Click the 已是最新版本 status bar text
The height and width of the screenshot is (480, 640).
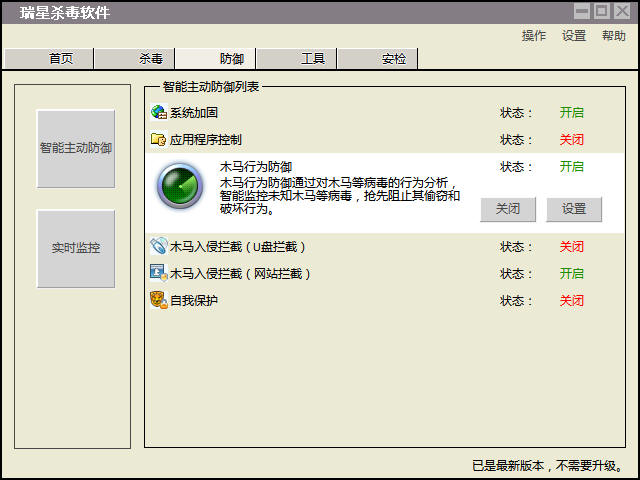point(549,465)
